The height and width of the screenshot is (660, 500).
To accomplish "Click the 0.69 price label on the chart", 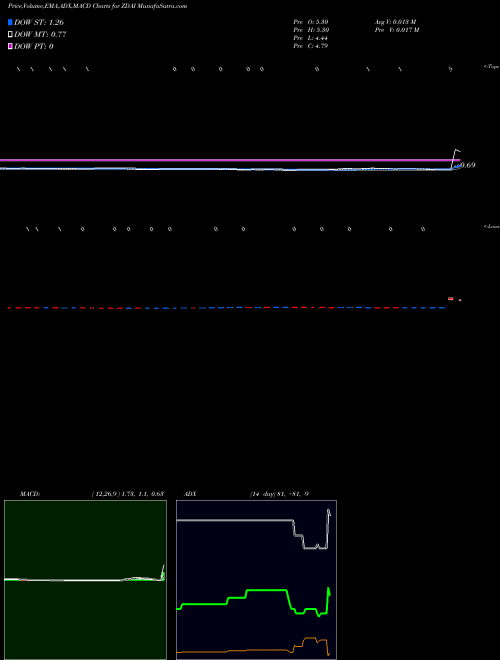I will point(468,165).
